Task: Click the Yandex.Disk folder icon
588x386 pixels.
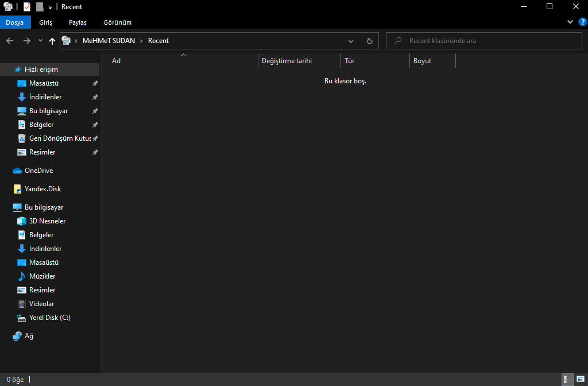Action: pyautogui.click(x=17, y=189)
